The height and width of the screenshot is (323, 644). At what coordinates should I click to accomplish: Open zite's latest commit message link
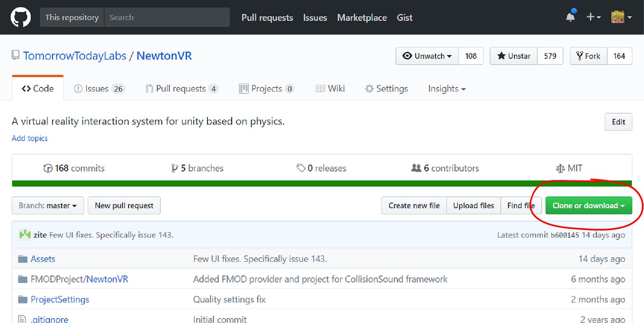[111, 235]
